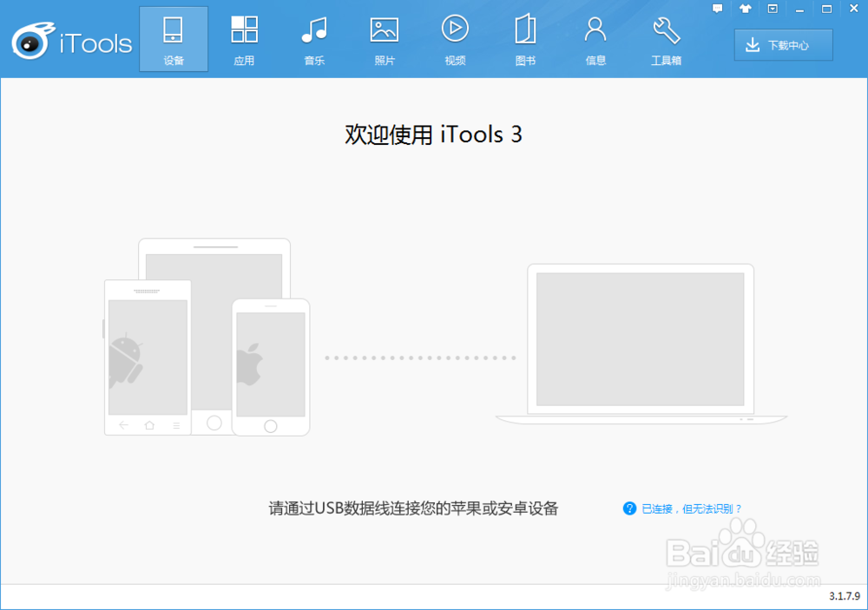Click the Android phone illustration
This screenshot has width=868, height=610.
148,357
